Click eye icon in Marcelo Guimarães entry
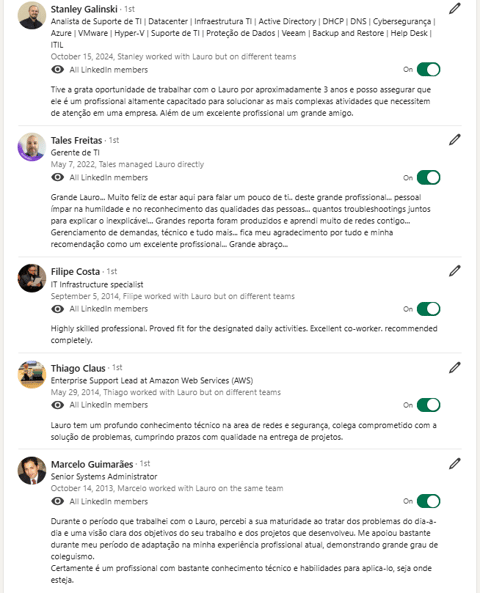The height and width of the screenshot is (593, 480). (57, 501)
